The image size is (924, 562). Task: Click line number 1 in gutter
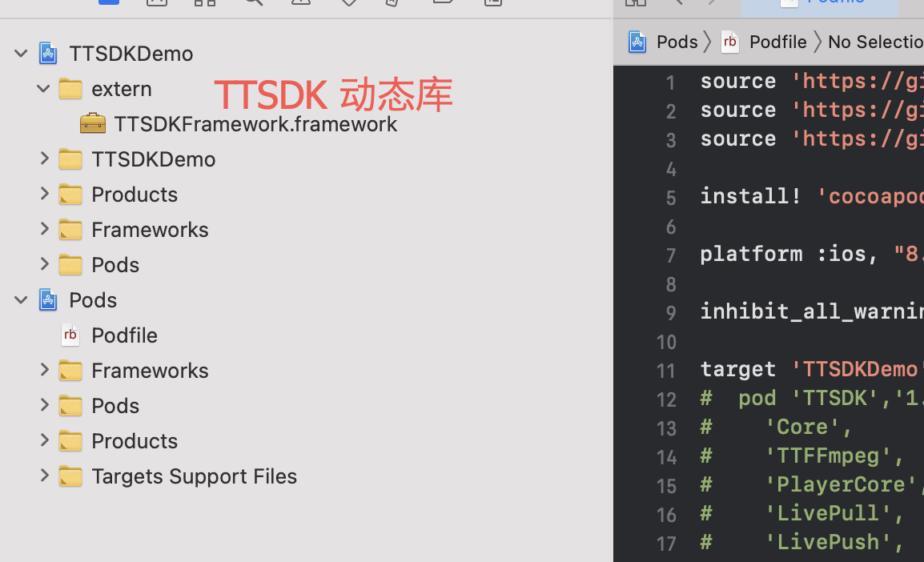pos(670,82)
